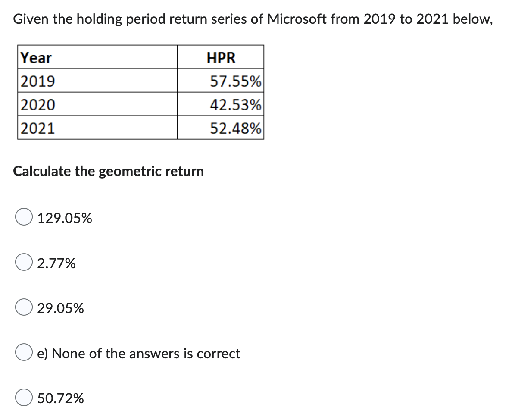Viewport: 512px width, 420px height.
Task: Click the question text about Microsoft returns
Action: 253,19
